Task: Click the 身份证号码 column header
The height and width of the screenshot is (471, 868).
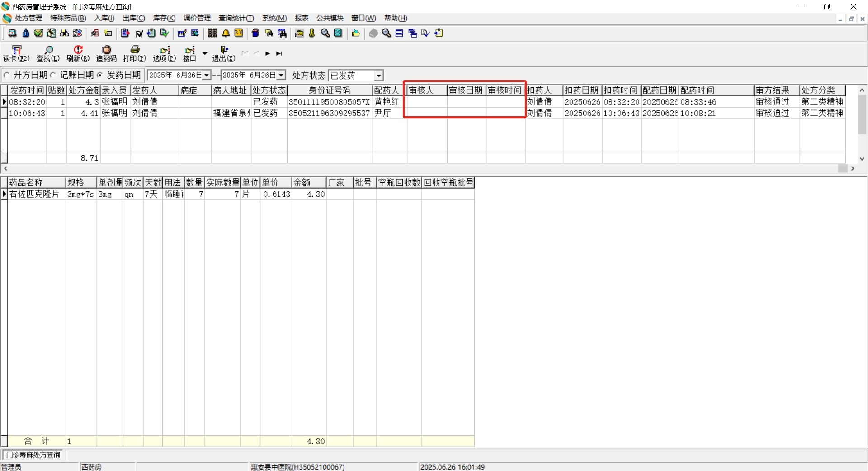Action: (330, 90)
